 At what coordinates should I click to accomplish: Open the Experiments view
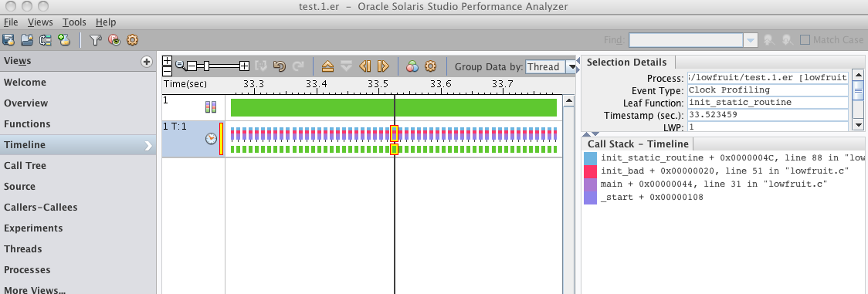(77, 228)
